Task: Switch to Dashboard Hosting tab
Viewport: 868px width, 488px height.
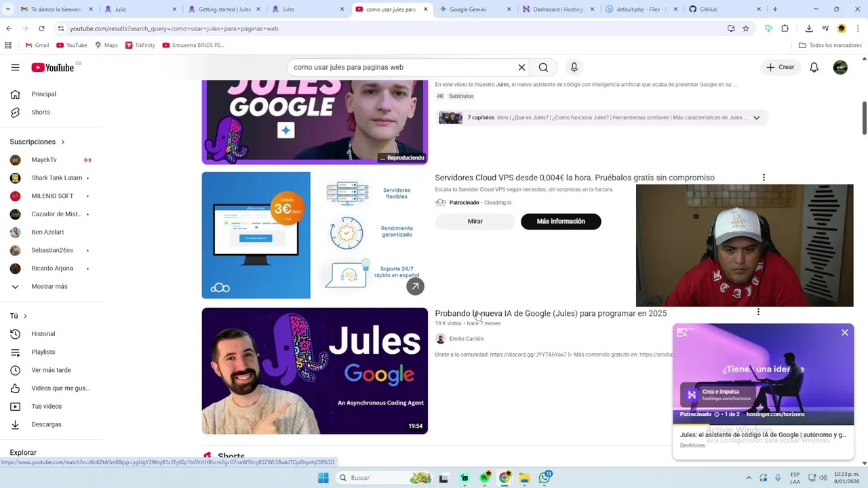Action: (x=557, y=9)
